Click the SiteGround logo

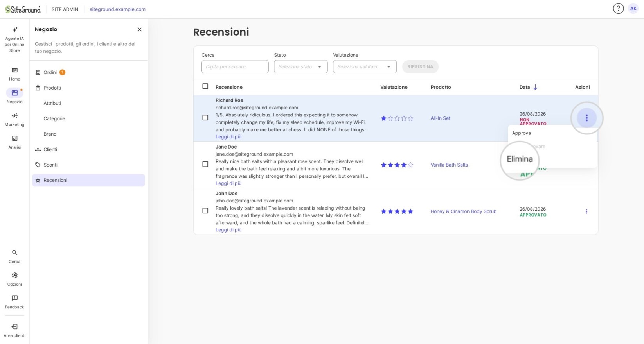(23, 9)
